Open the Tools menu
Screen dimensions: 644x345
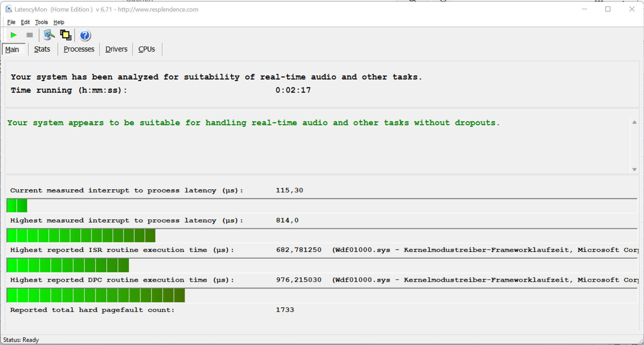coord(41,22)
